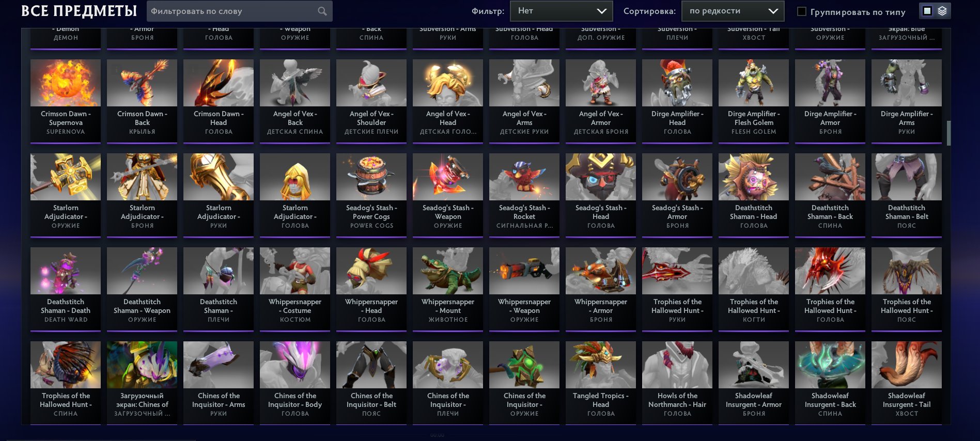Screen dimensions: 980x441
Task: Click the Фильтровать по слову search field
Action: (x=239, y=11)
